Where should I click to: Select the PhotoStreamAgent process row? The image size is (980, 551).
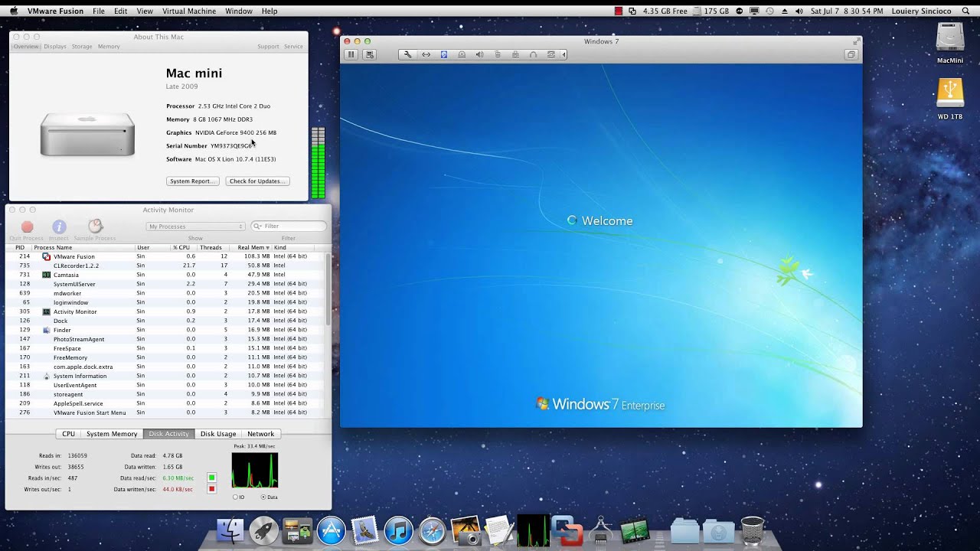[x=165, y=339]
